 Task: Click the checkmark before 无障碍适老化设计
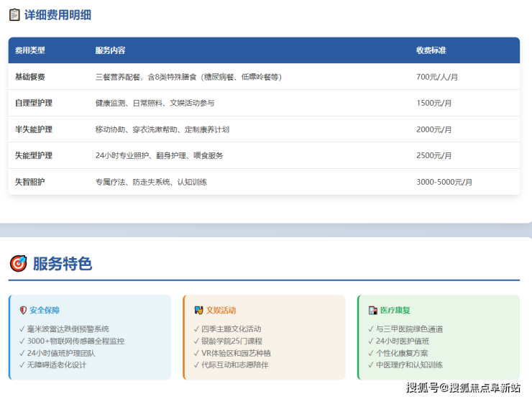[x=22, y=365]
